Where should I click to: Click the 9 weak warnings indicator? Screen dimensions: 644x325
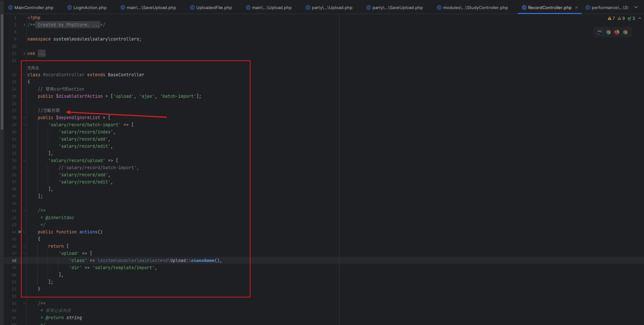coord(621,18)
